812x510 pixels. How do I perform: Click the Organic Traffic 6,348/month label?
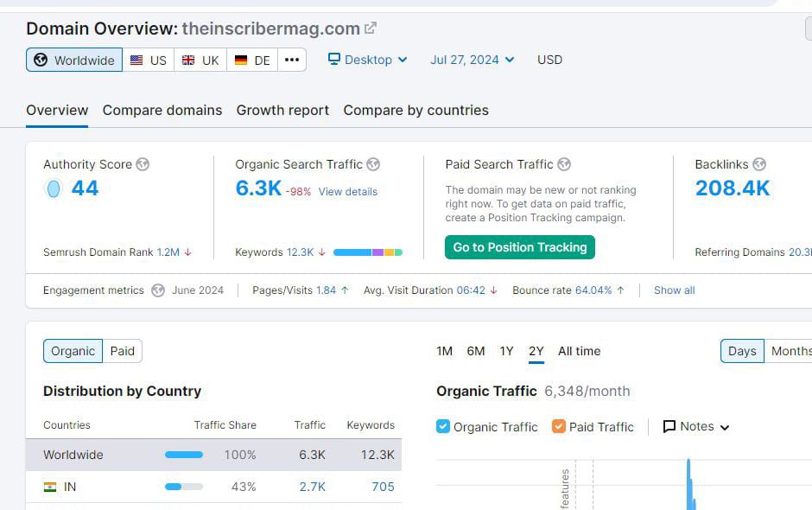(x=533, y=392)
